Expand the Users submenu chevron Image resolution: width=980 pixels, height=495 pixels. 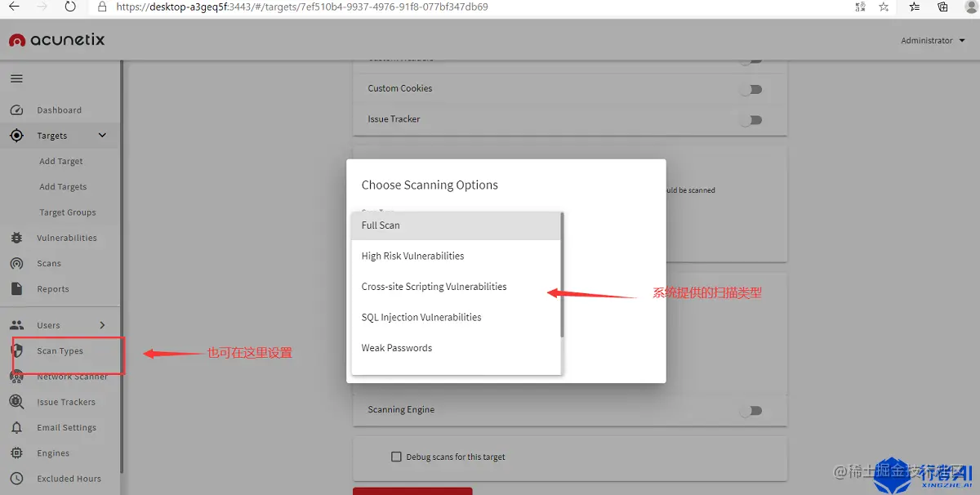coord(102,325)
